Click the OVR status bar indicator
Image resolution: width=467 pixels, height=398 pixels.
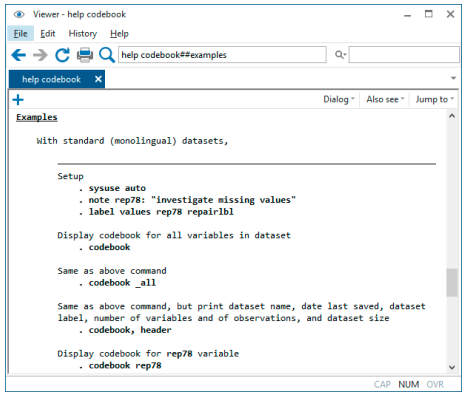point(435,385)
